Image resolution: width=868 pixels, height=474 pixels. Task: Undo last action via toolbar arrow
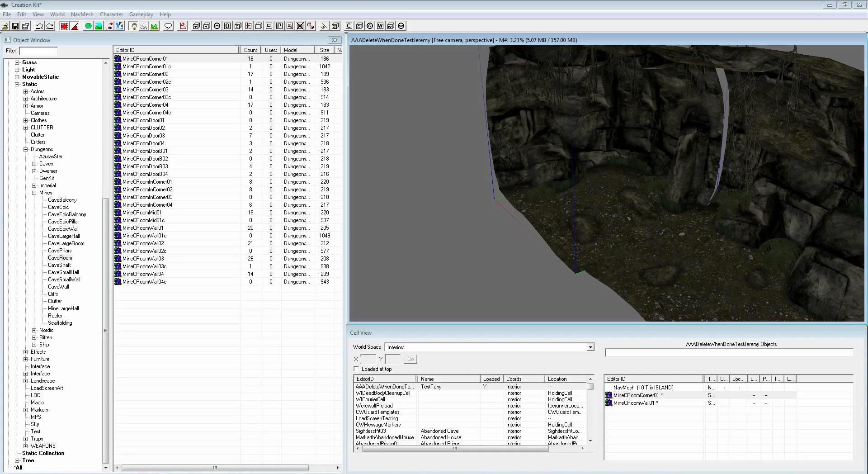39,26
